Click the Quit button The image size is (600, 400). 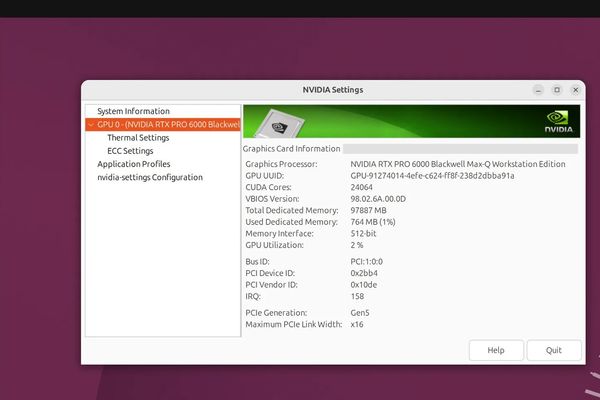[x=554, y=350]
